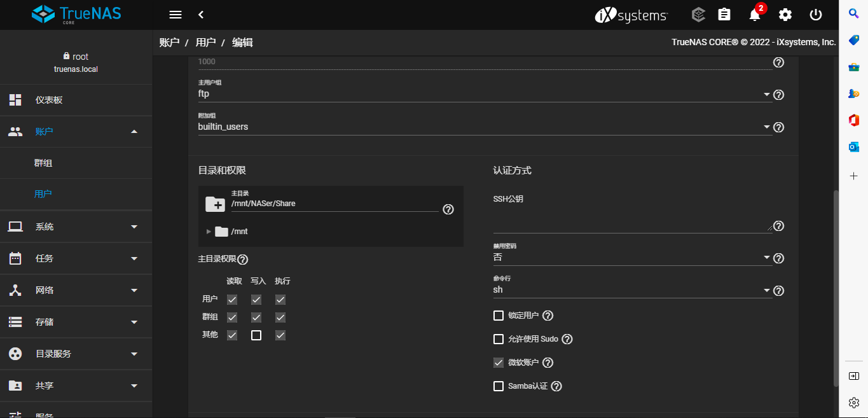Click the power button icon
Screen dimensions: 868x418
(x=816, y=15)
